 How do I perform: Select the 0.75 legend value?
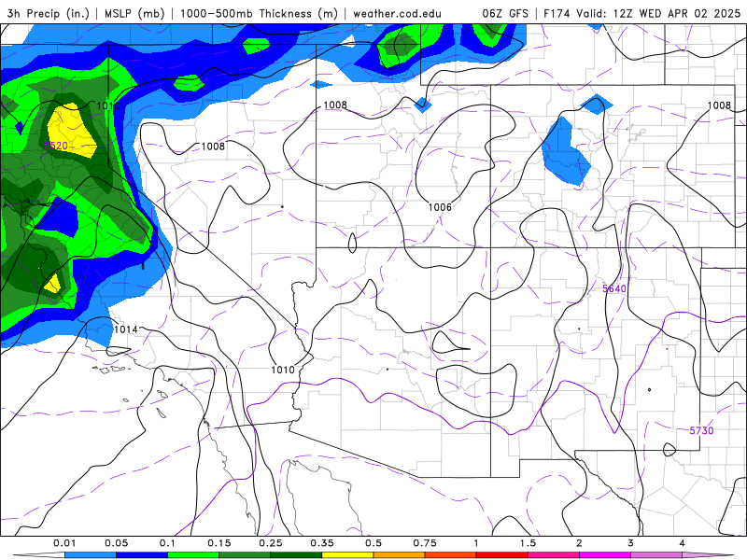425,543
